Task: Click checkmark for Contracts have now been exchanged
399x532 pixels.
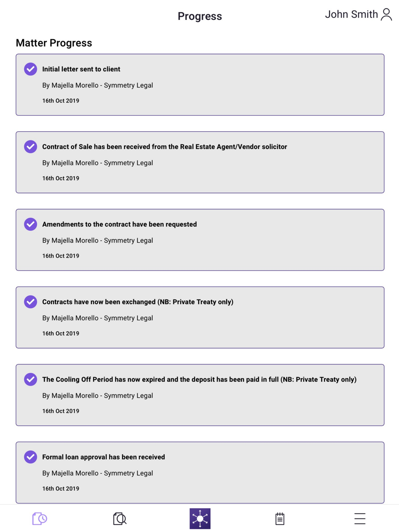Action: point(30,302)
